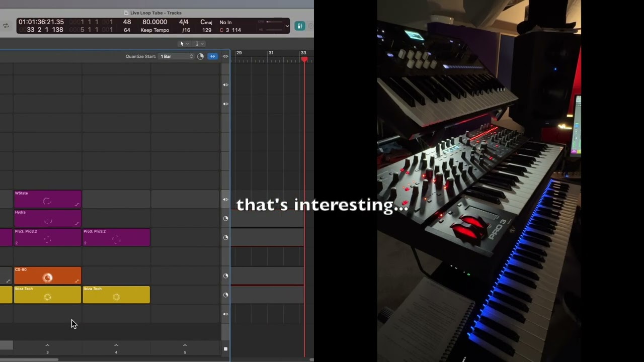Toggle the track activation clock in the Pro3 row
Viewport: 644px width, 362px height.
click(225, 238)
